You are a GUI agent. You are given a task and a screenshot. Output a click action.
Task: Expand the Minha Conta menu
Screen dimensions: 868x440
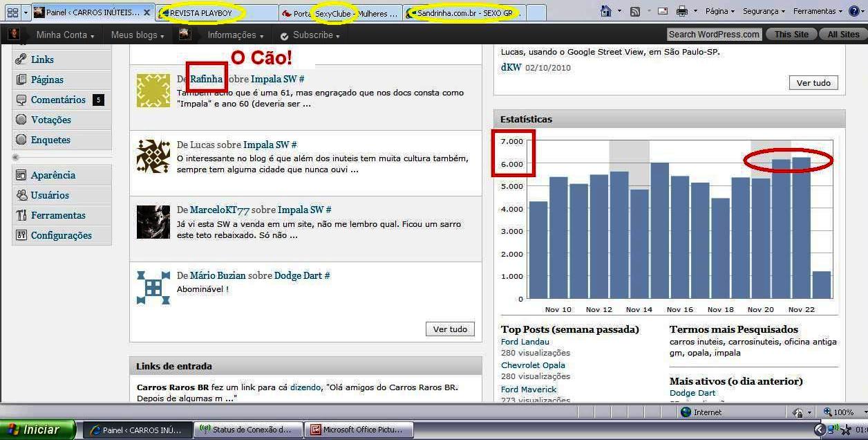point(65,35)
